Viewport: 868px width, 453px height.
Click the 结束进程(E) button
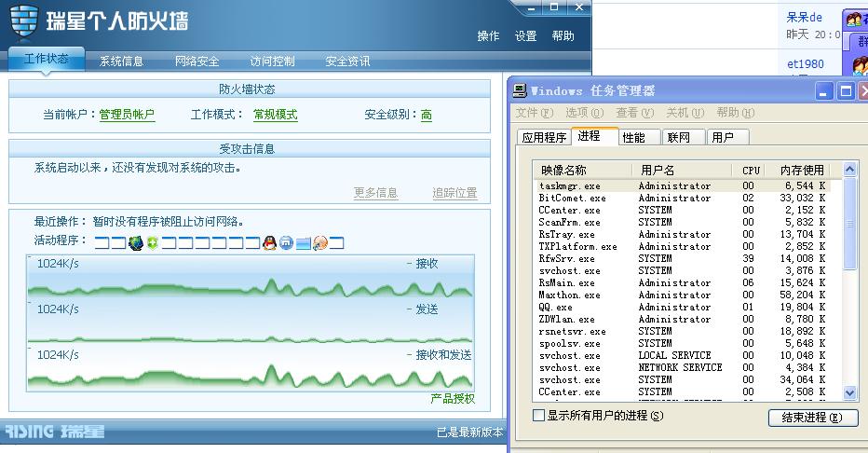tap(813, 418)
